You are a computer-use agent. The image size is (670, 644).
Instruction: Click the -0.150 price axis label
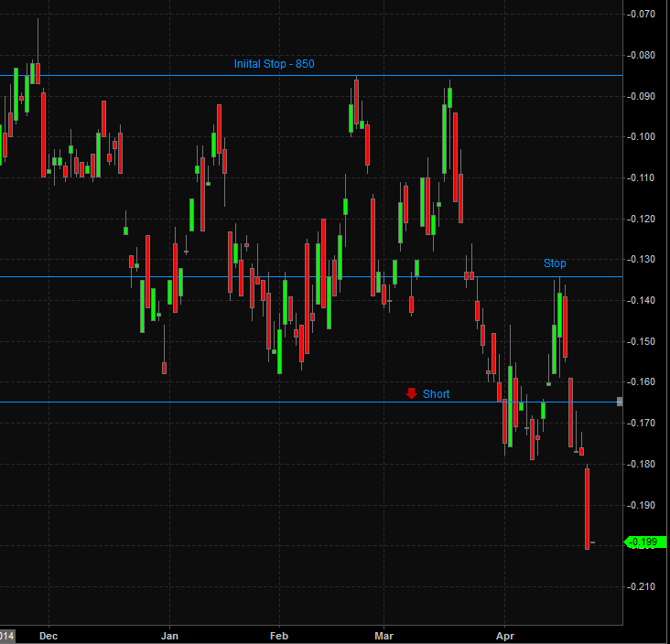pyautogui.click(x=641, y=341)
